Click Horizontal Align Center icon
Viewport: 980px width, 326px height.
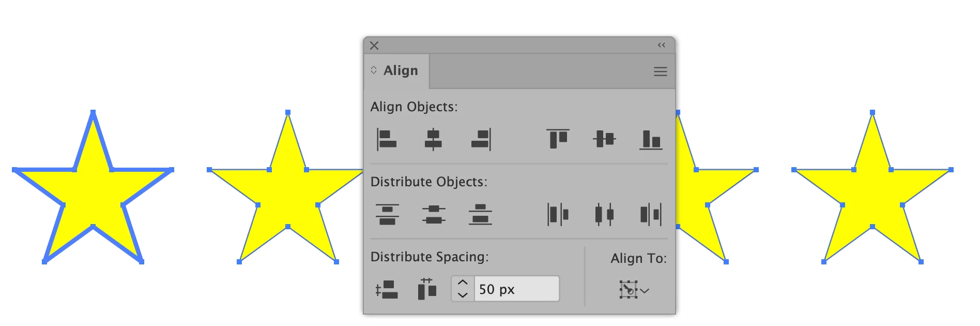(x=433, y=140)
